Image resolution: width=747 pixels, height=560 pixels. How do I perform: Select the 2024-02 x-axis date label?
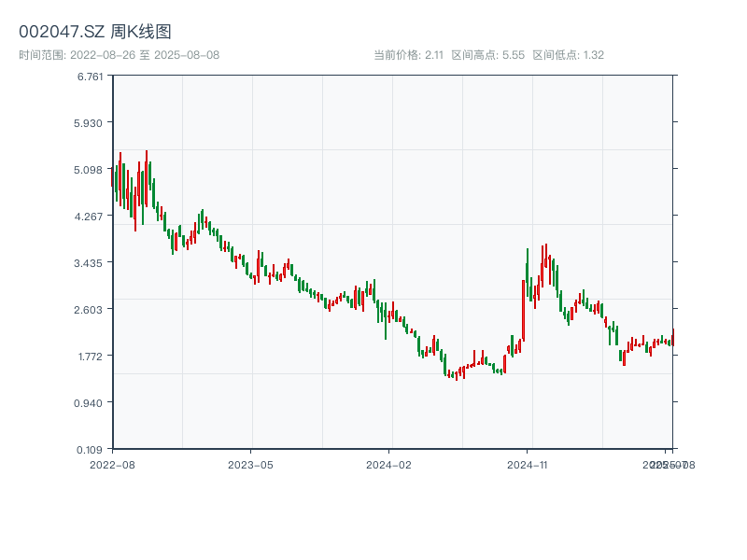coord(389,464)
